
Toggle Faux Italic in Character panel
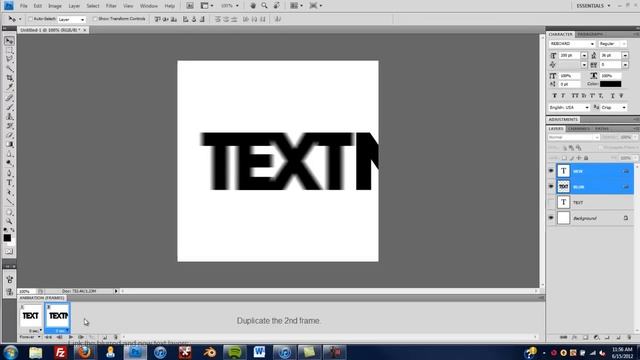coord(563,96)
